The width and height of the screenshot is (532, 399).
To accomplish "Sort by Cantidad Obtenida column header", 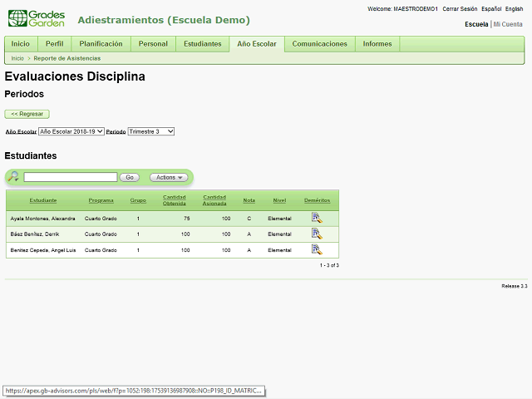I will pos(175,200).
